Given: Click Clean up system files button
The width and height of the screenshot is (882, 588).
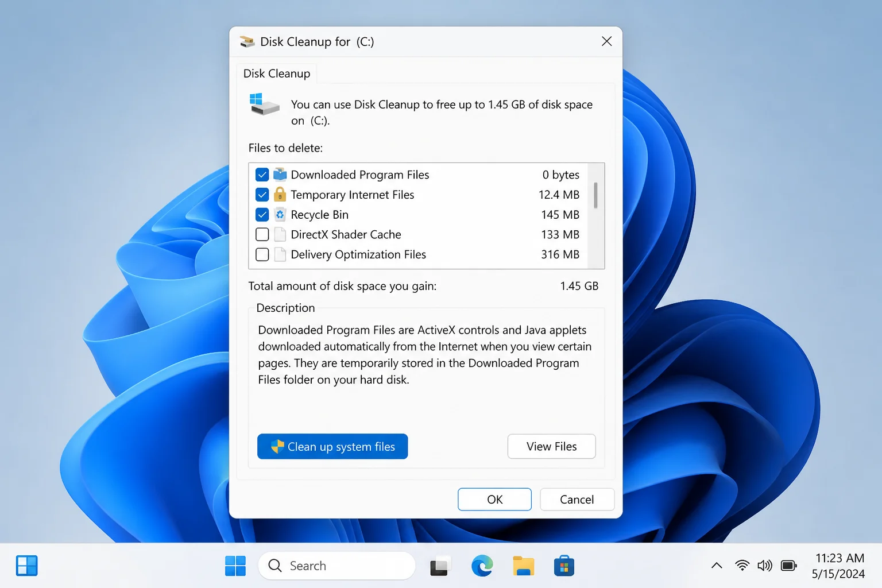Looking at the screenshot, I should [x=332, y=446].
